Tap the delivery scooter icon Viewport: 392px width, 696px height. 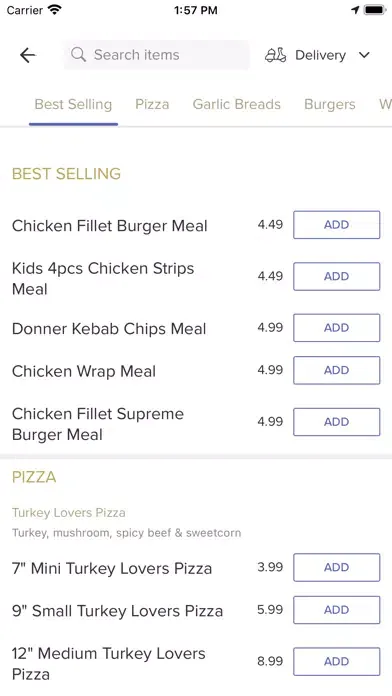click(275, 55)
